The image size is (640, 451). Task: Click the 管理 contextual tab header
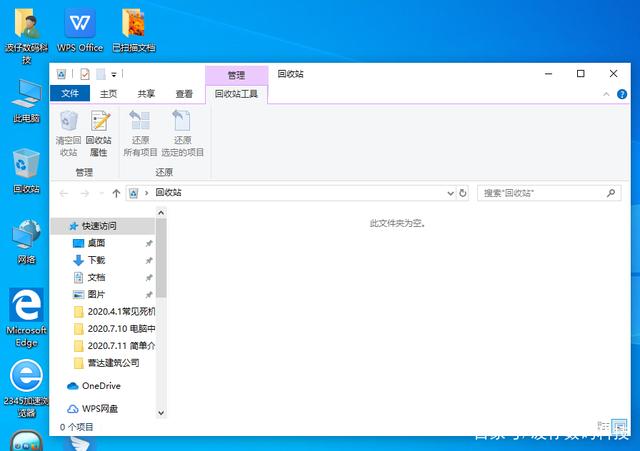point(236,75)
